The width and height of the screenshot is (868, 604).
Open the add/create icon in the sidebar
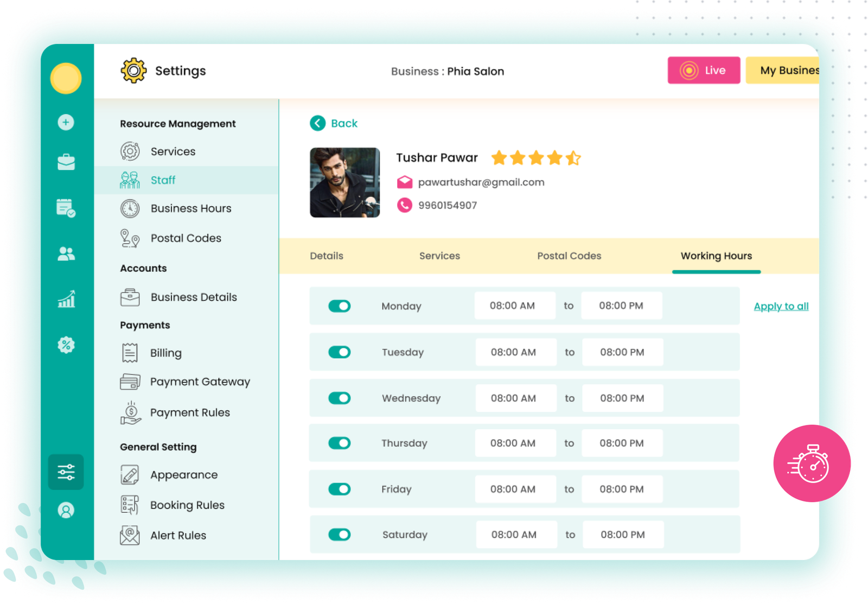coord(66,123)
